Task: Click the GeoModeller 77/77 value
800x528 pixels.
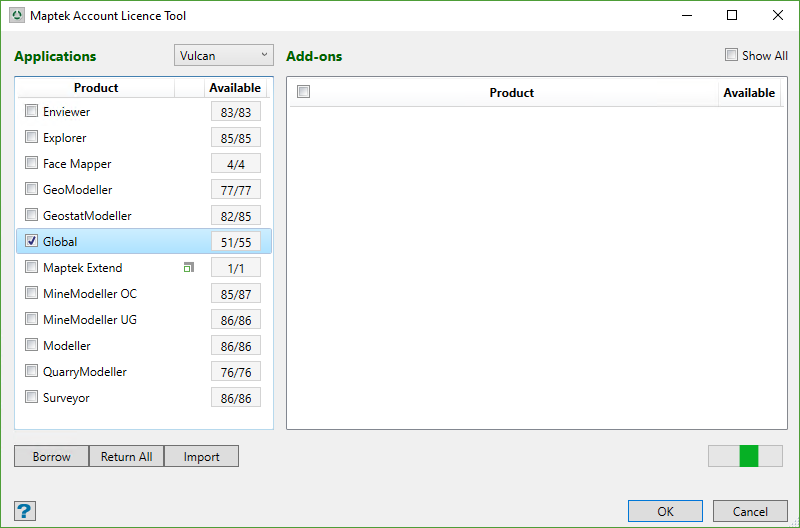Action: click(x=236, y=190)
